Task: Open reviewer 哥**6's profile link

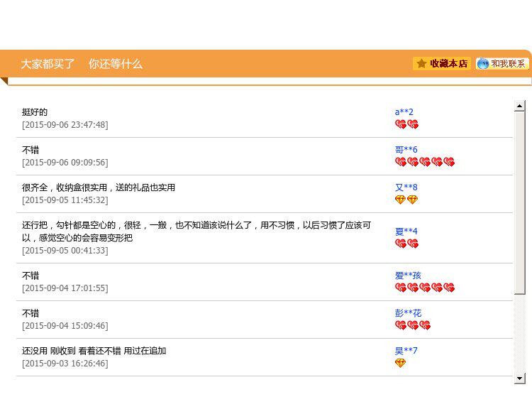Action: click(406, 149)
